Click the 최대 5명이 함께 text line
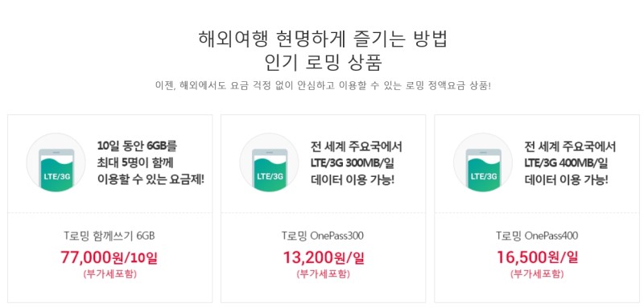The height and width of the screenshot is (308, 644). click(x=135, y=162)
